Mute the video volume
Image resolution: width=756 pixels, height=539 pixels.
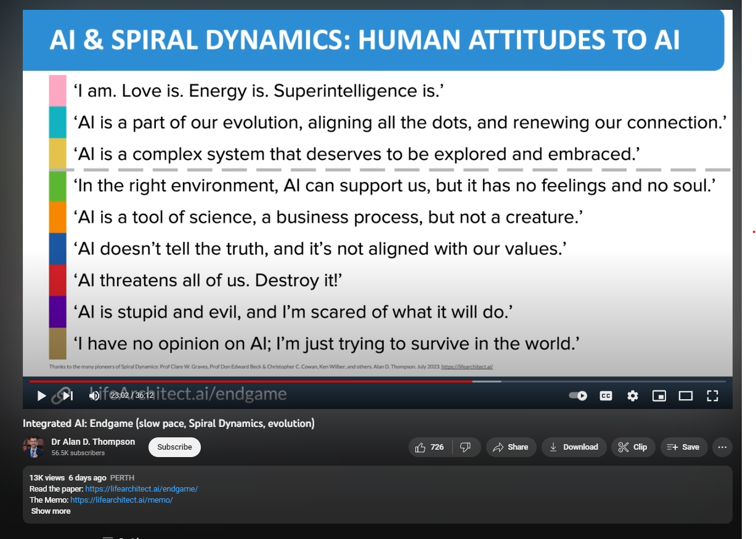pyautogui.click(x=94, y=395)
